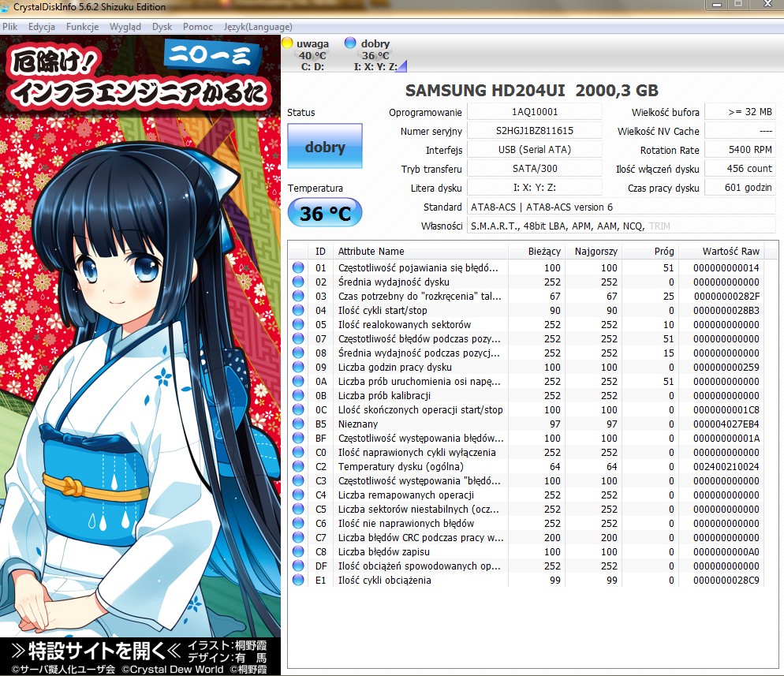This screenshot has height=676, width=784.
Task: Click status dot of attribute 0B row
Action: click(298, 395)
